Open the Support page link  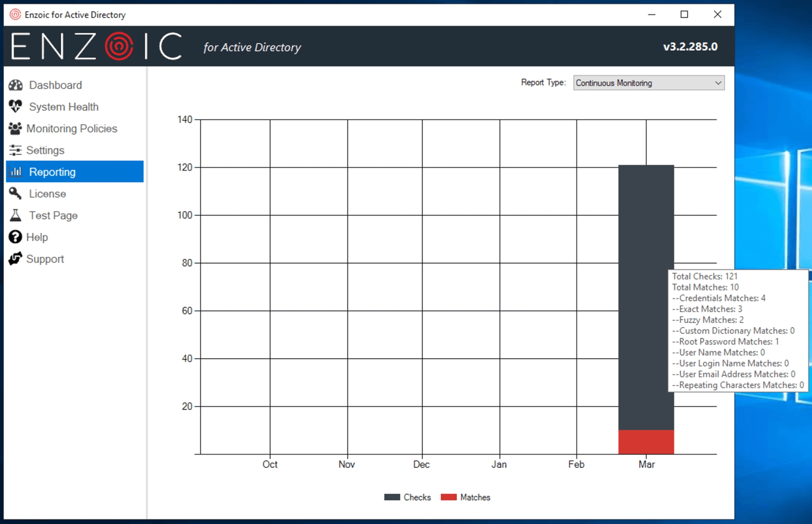pyautogui.click(x=45, y=259)
